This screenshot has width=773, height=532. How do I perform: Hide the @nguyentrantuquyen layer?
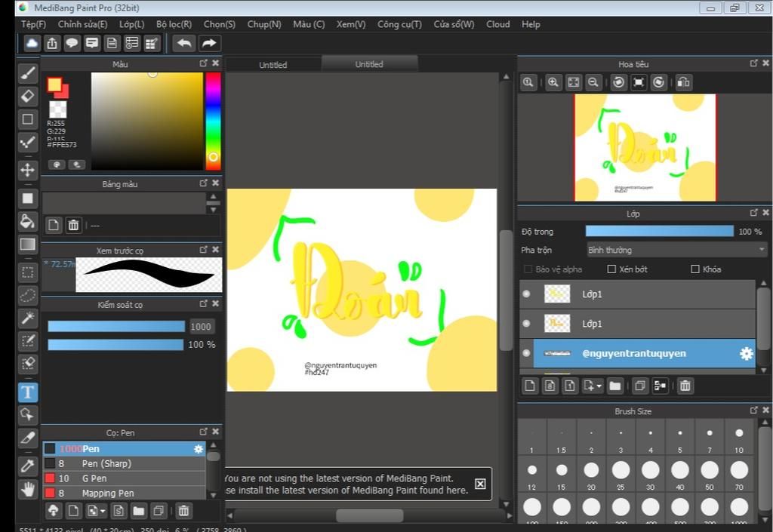pyautogui.click(x=526, y=353)
